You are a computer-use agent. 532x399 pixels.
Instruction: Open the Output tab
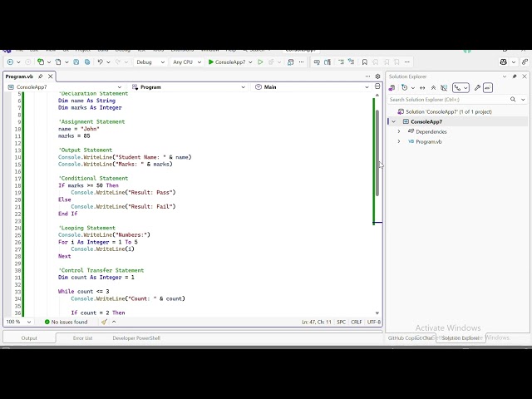29,338
